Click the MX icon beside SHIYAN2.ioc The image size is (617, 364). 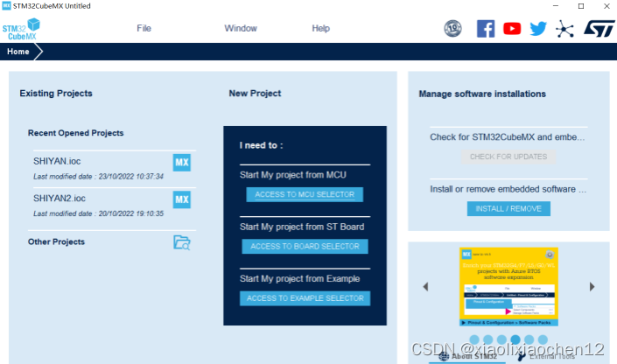[x=182, y=199]
